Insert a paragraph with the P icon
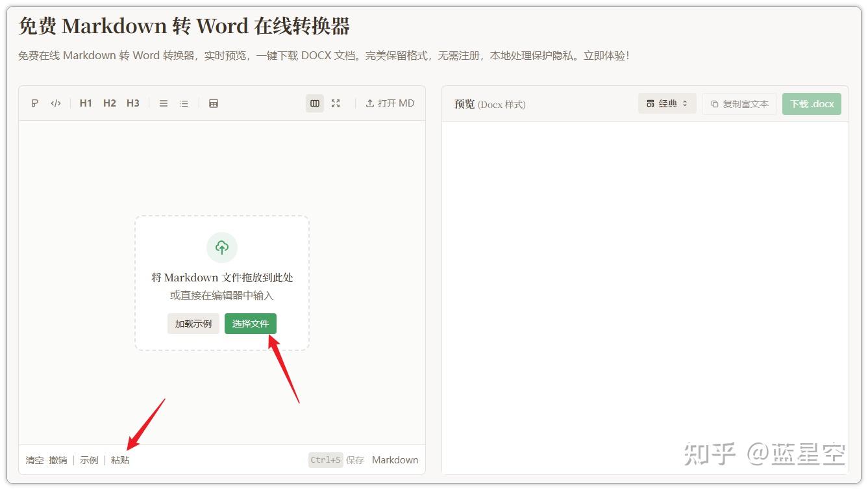This screenshot has height=490, width=868. pos(35,103)
